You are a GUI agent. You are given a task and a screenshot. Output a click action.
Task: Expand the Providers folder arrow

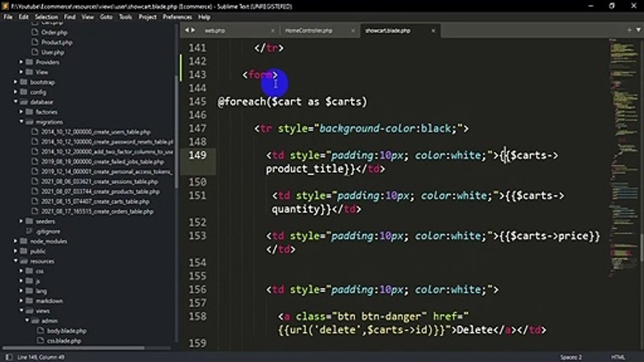22,62
